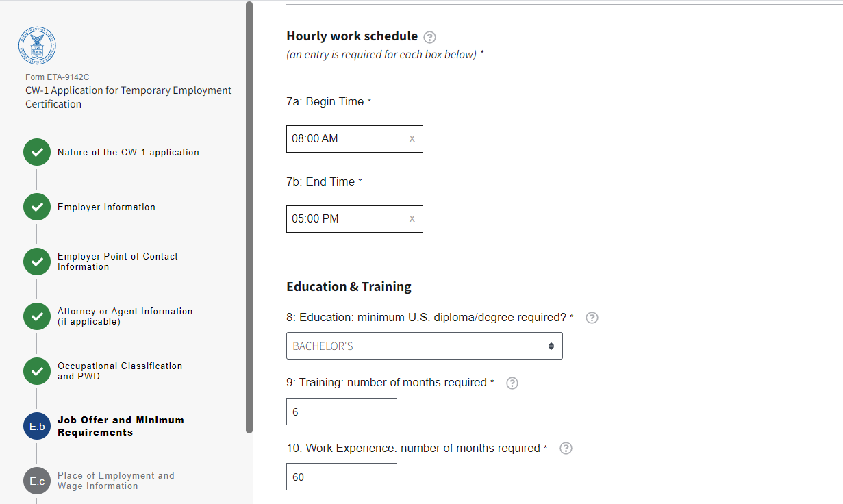
Task: Click help icon next to Hourly work schedule
Action: (430, 37)
